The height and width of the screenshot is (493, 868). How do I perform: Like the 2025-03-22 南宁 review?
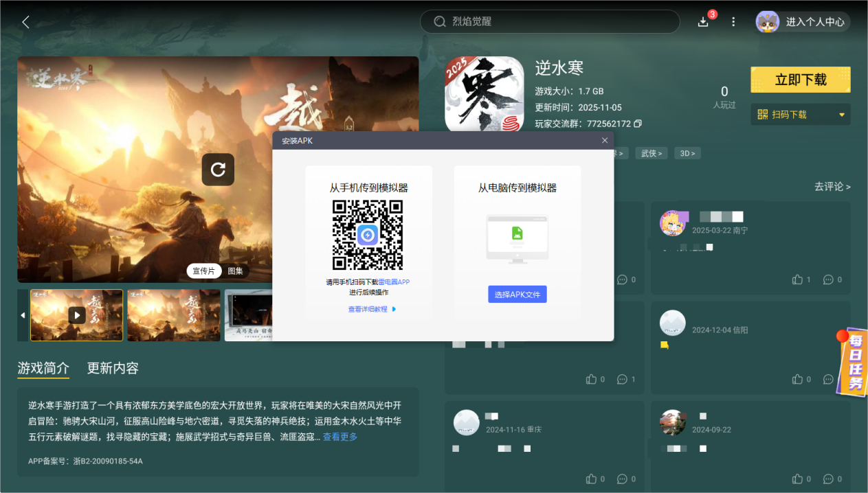[797, 279]
